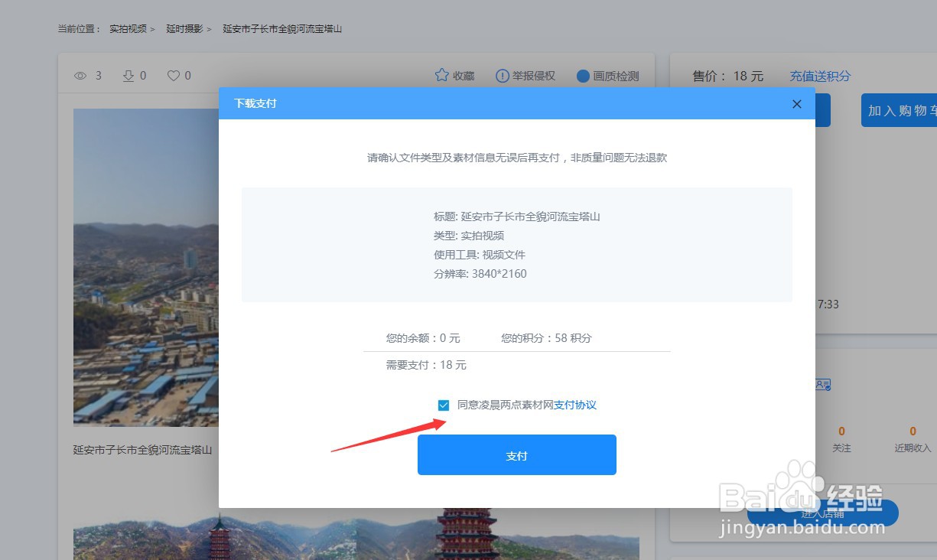Screen dimensions: 937x560
Task: Select the dialog 标题 line text
Action: [x=517, y=217]
